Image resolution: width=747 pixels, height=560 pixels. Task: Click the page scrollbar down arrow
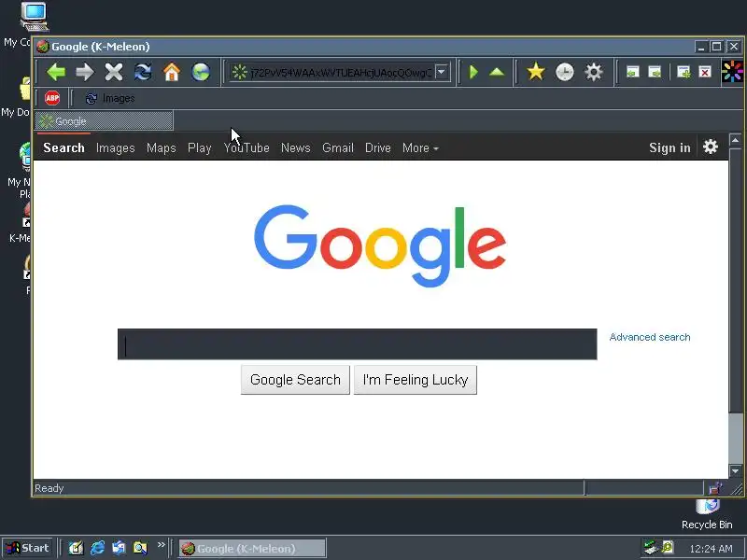[736, 470]
